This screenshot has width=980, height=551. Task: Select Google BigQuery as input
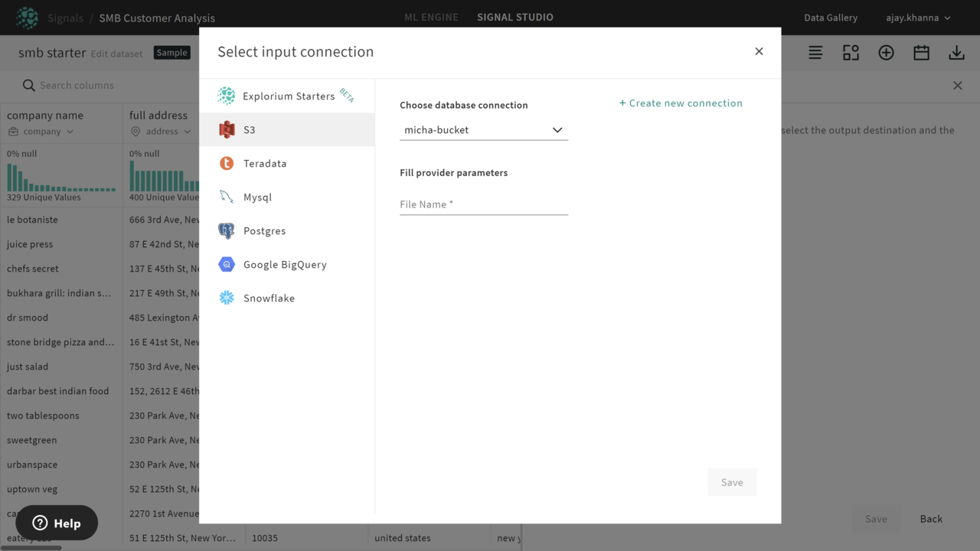point(287,264)
